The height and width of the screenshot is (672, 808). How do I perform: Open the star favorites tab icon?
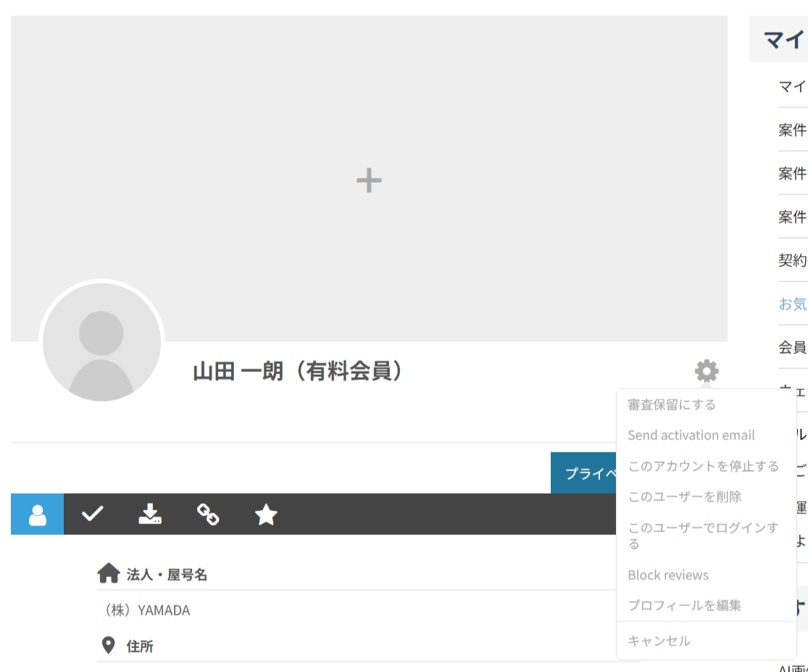coord(266,515)
